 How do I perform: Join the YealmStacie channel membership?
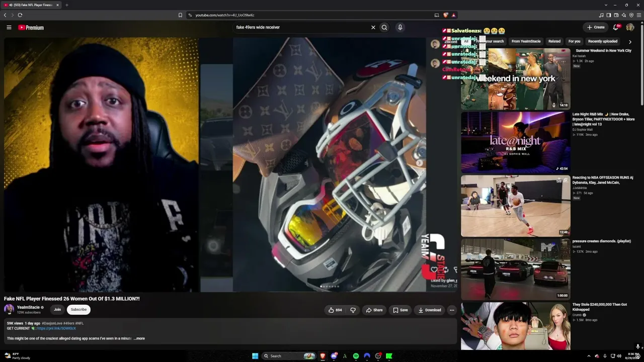57,310
